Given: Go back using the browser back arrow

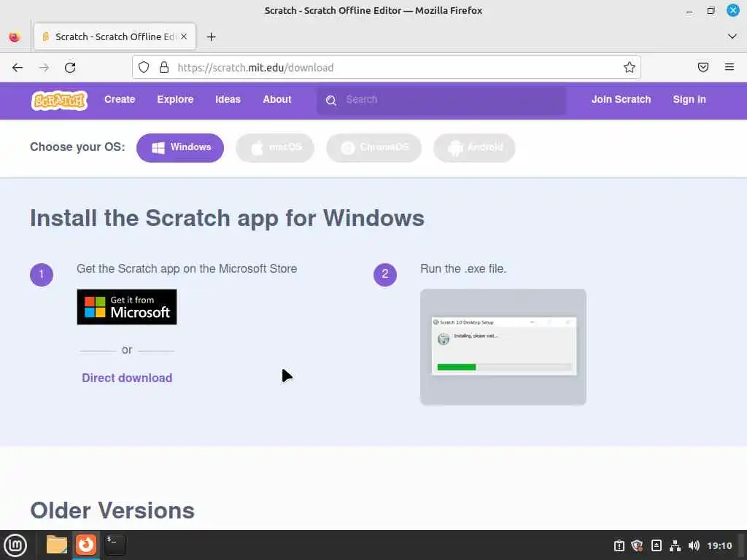Looking at the screenshot, I should pyautogui.click(x=18, y=68).
